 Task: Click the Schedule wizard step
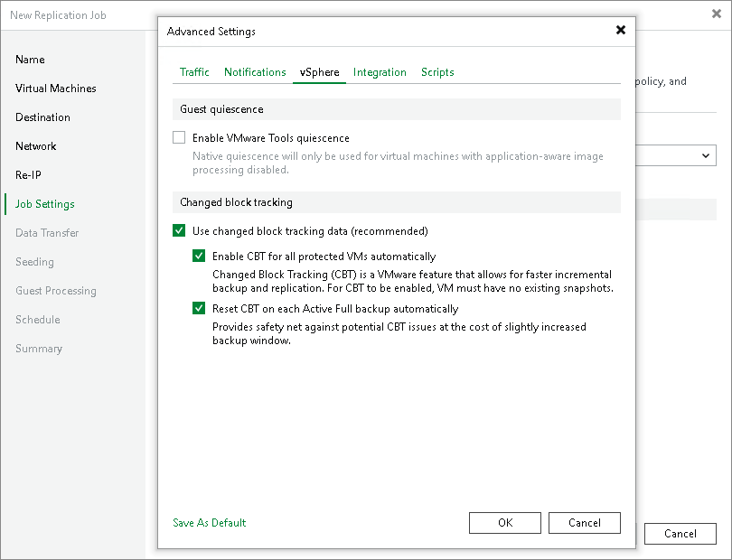click(x=37, y=320)
